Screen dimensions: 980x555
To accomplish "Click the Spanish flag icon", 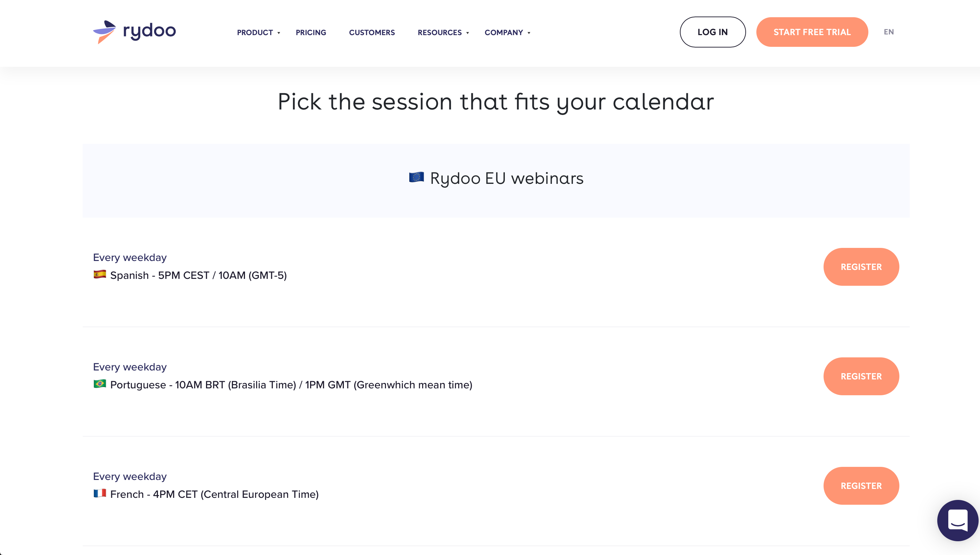I will click(x=100, y=274).
